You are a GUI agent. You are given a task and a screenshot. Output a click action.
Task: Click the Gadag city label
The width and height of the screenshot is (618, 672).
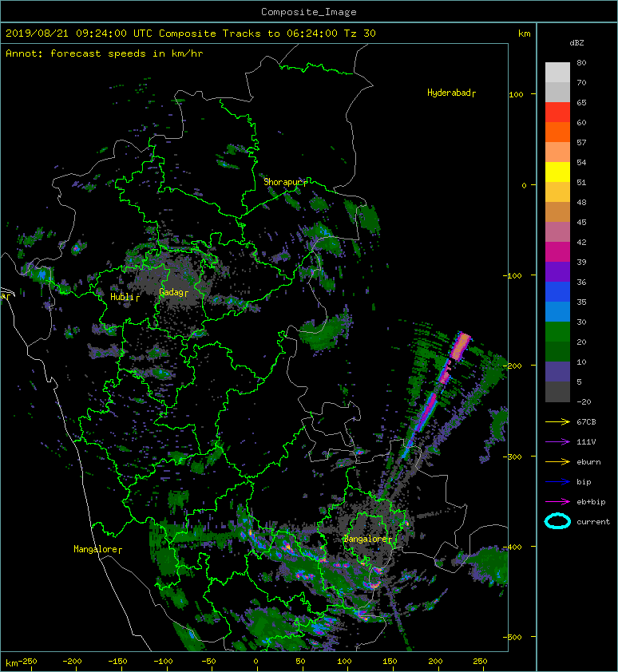(x=173, y=292)
